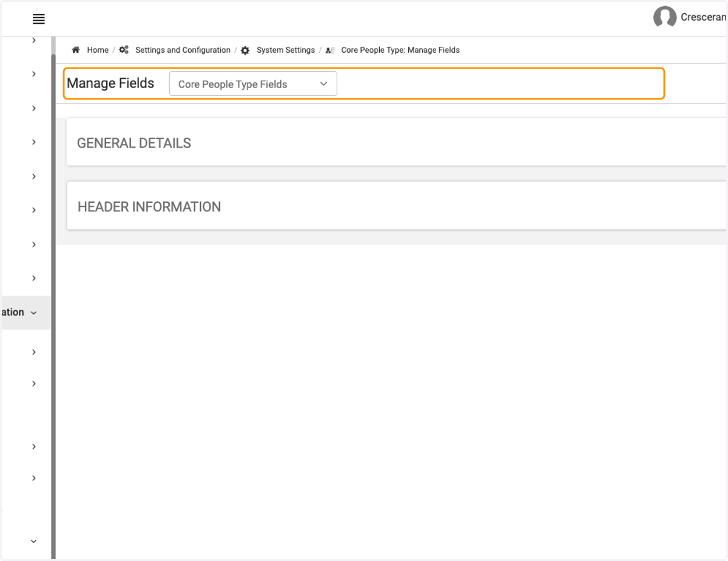Click Core People Type: Manage Fields breadcrumb

pyautogui.click(x=400, y=50)
